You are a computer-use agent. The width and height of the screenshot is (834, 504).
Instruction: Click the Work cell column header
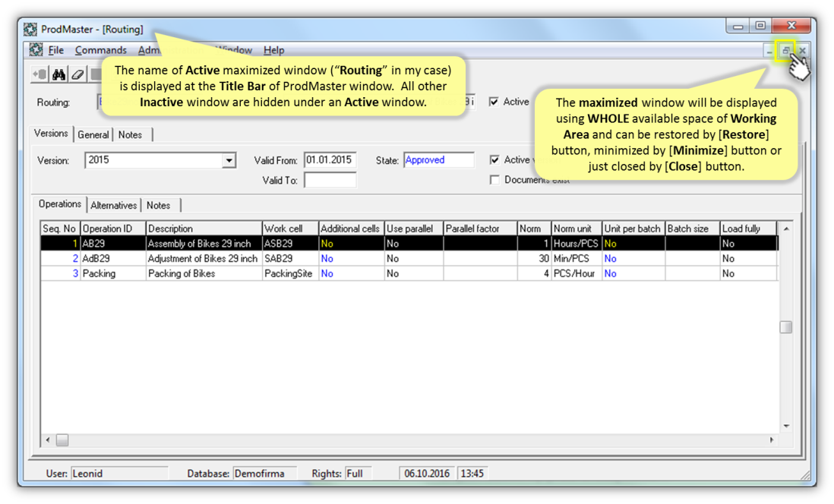(290, 228)
